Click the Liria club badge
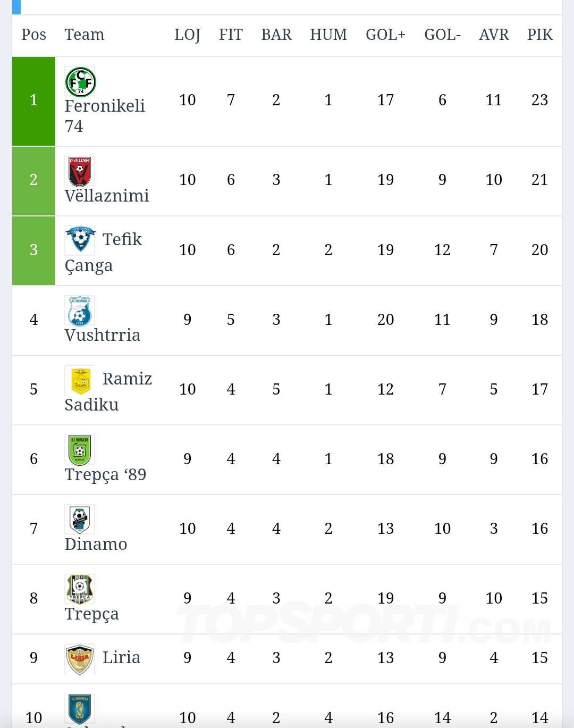 (x=80, y=659)
